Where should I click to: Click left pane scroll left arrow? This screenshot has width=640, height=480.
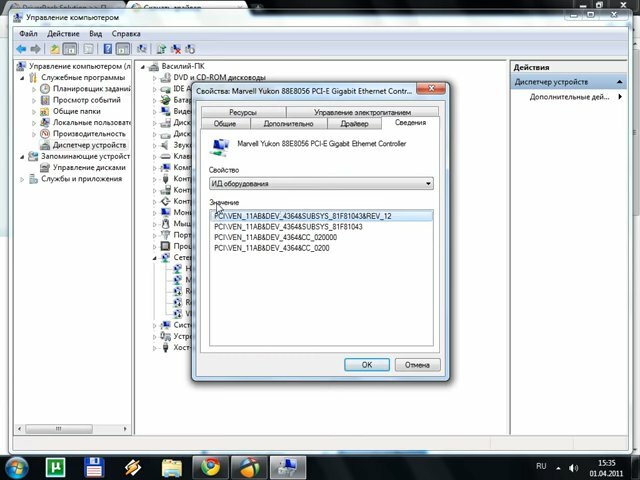[x=19, y=429]
